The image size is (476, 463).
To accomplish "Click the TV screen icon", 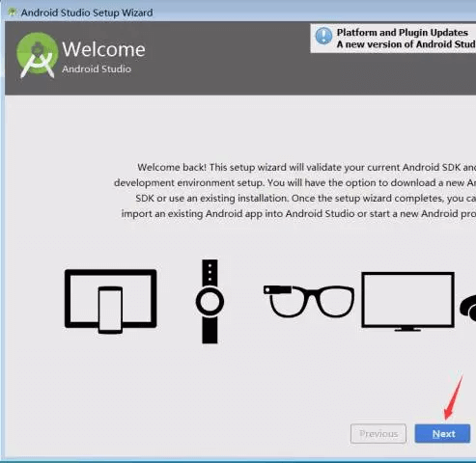I will tap(407, 302).
